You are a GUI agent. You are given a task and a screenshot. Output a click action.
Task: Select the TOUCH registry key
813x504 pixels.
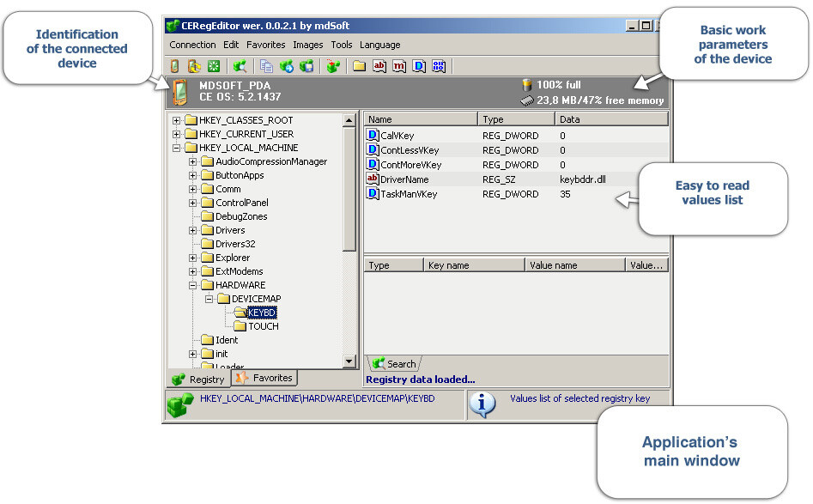[x=263, y=326]
